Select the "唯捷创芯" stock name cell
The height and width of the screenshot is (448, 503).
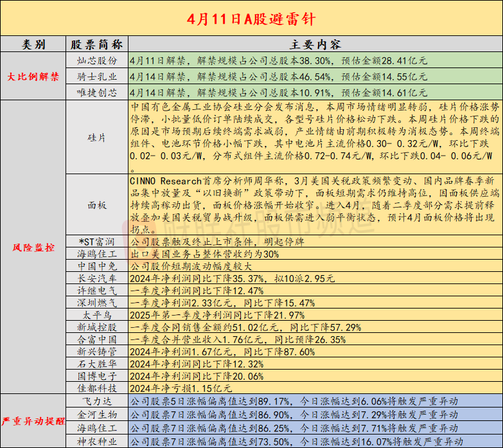tap(96, 93)
